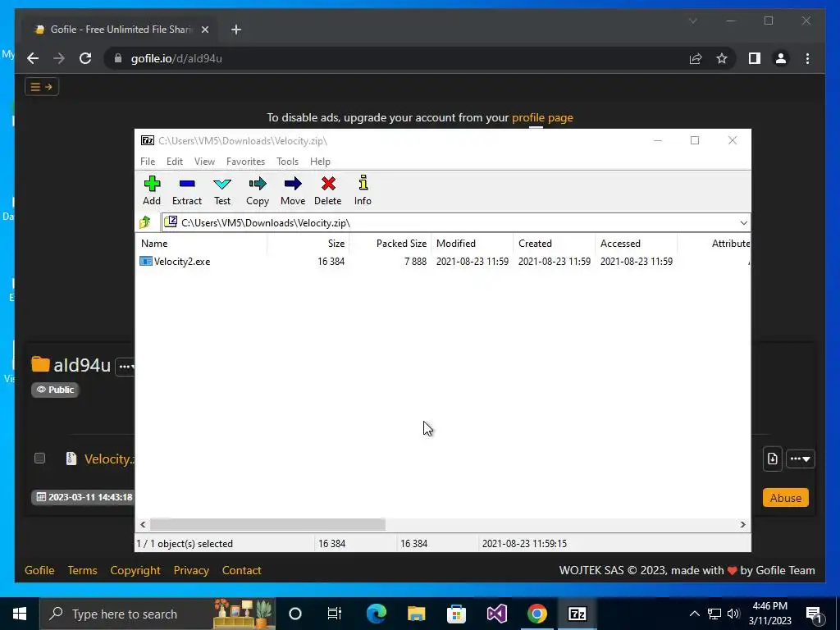Click the horizontal scrollbar thumb in 7-Zip

(267, 524)
